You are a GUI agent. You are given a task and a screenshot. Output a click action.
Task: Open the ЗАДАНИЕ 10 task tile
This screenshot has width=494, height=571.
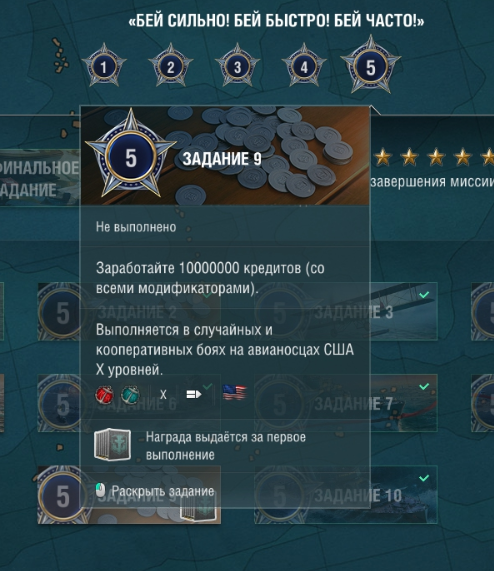403,495
